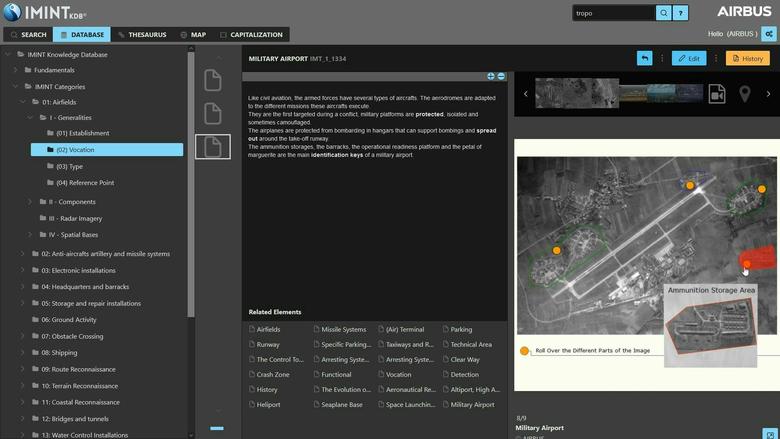Click the back arrow button
This screenshot has width=780, height=439.
tap(645, 58)
